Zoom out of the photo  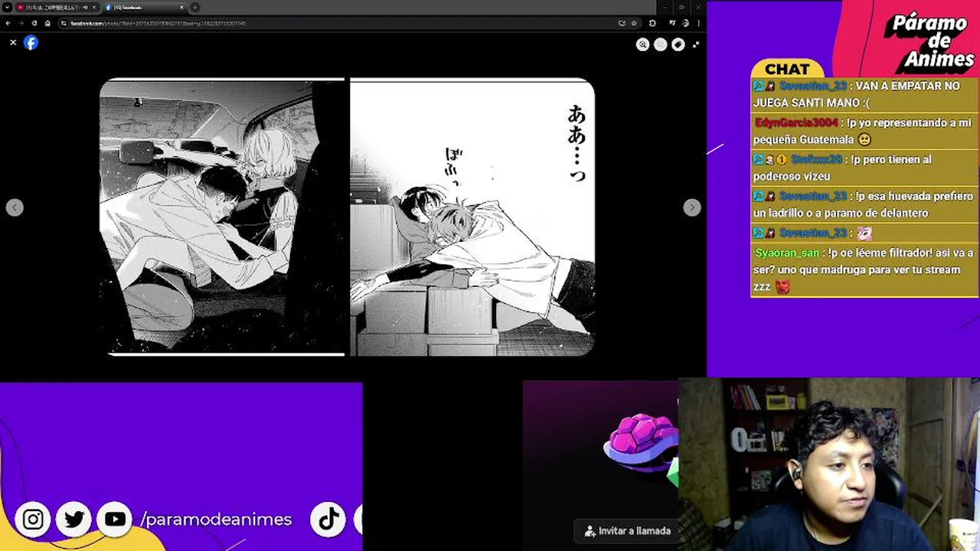661,45
